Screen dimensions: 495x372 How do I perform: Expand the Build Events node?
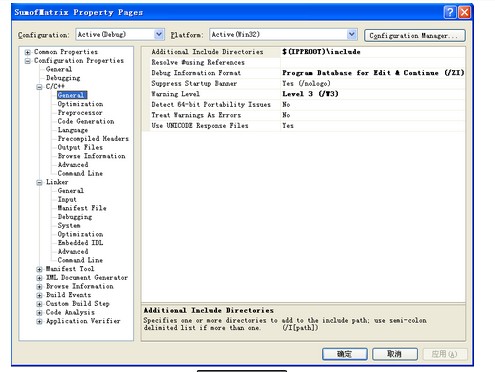[x=39, y=295]
